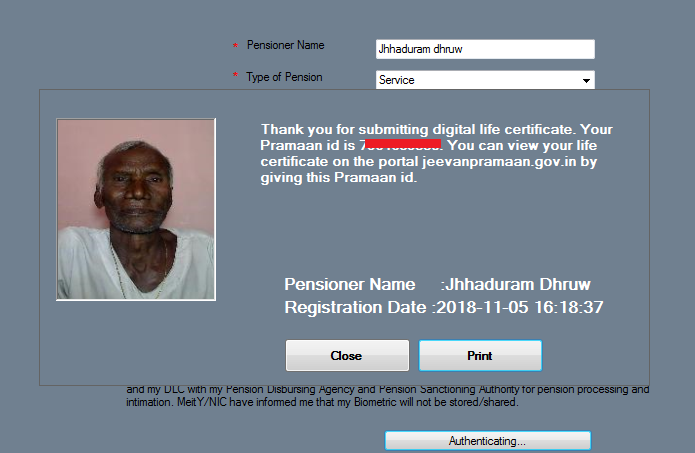Click the red redacted Pramaan id
This screenshot has width=695, height=453.
coord(402,144)
